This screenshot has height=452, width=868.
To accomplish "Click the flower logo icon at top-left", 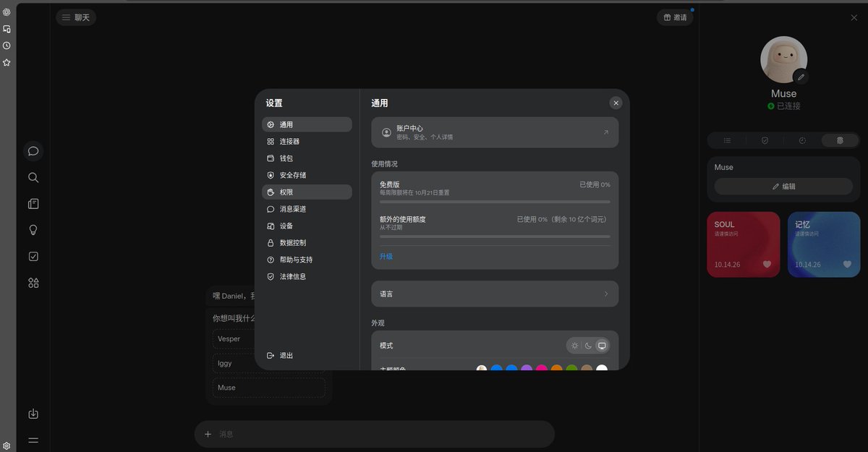I will tap(7, 12).
